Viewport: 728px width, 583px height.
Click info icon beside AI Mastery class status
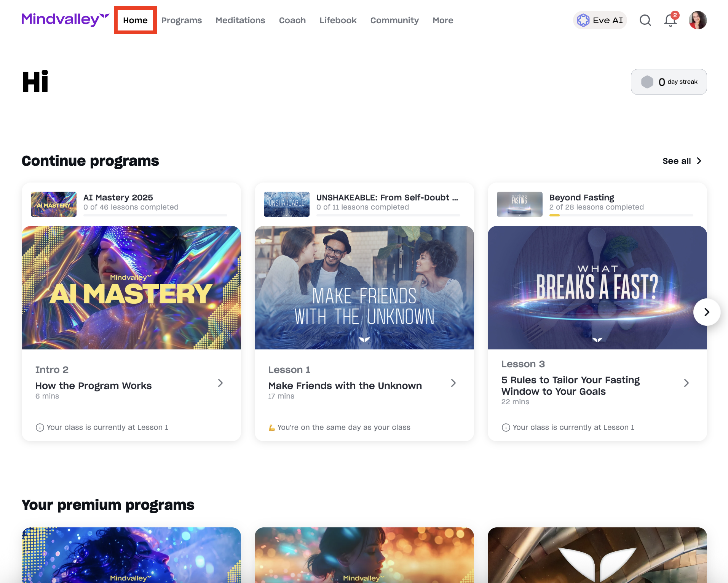click(40, 428)
